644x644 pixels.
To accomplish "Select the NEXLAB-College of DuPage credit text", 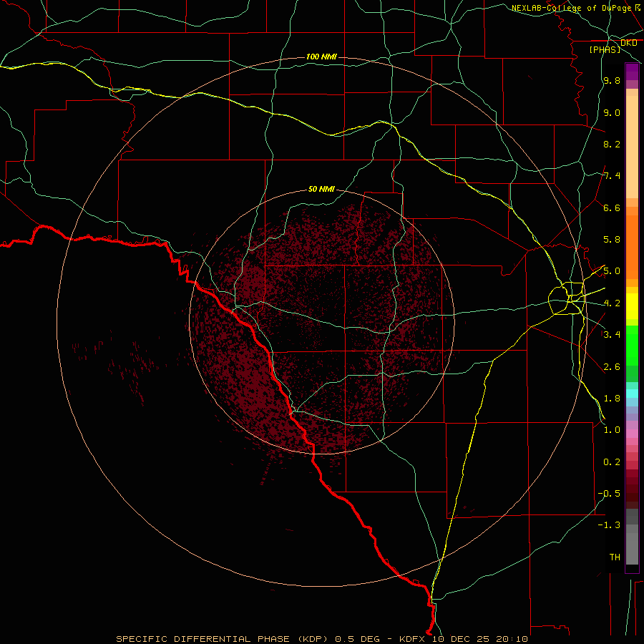I will click(572, 8).
